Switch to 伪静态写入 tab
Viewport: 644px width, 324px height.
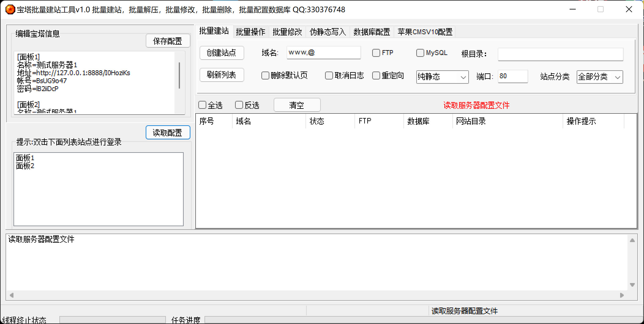(328, 32)
